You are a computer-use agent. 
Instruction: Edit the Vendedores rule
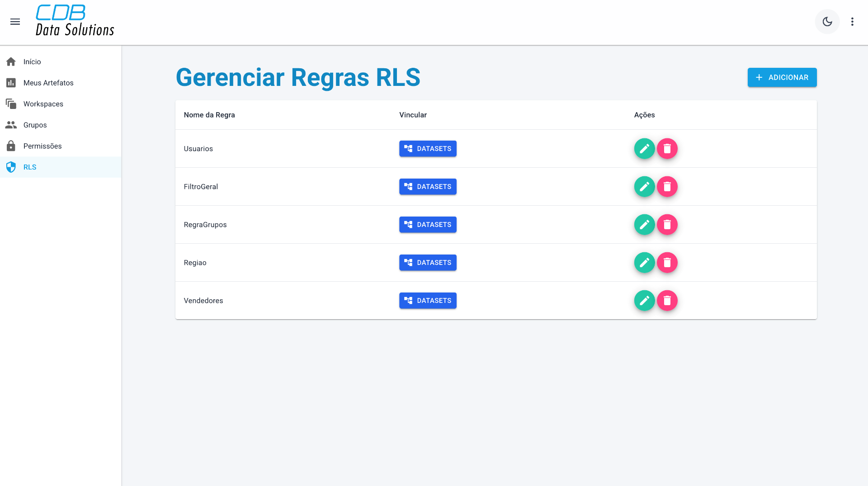(x=644, y=301)
